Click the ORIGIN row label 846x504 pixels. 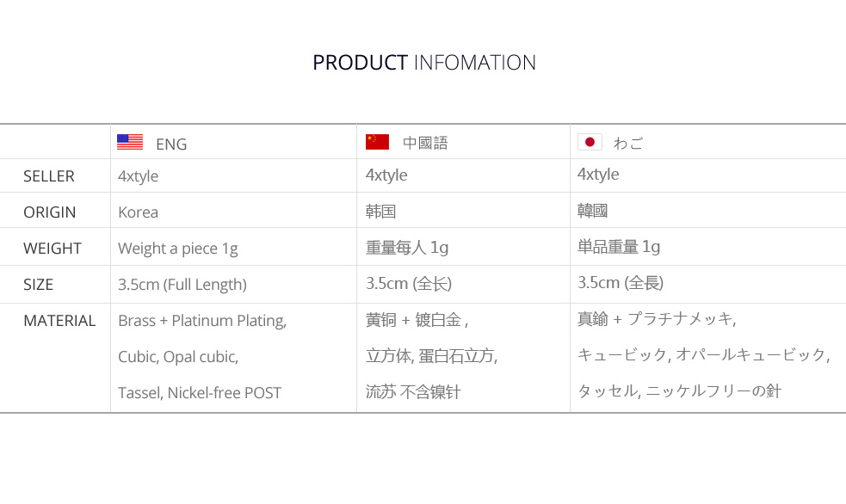[x=50, y=212]
